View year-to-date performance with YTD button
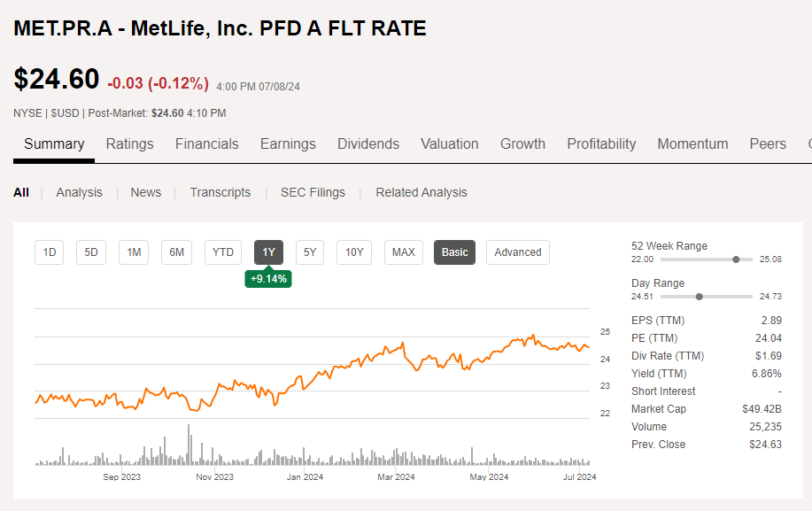 click(222, 252)
